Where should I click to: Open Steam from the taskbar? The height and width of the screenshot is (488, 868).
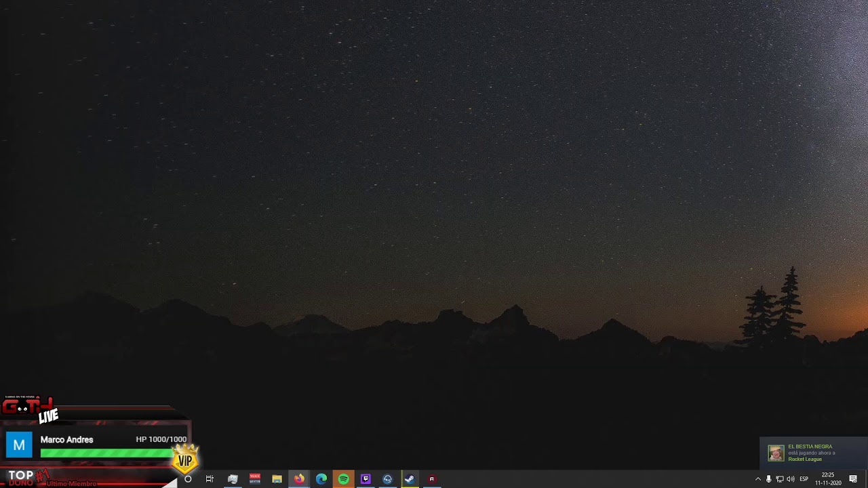click(410, 479)
